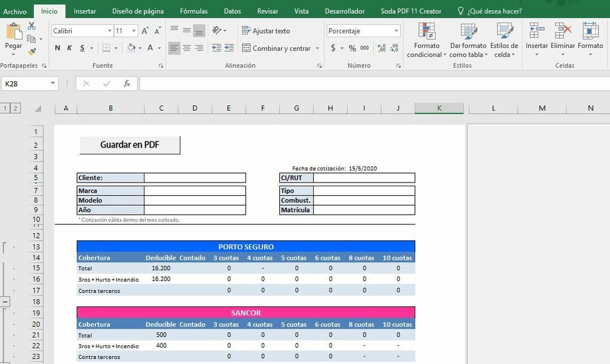Increase decimal places icon

[x=382, y=48]
